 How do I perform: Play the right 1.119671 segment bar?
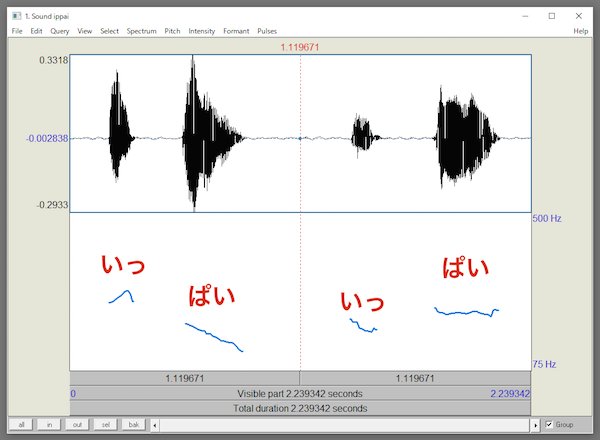pyautogui.click(x=415, y=378)
